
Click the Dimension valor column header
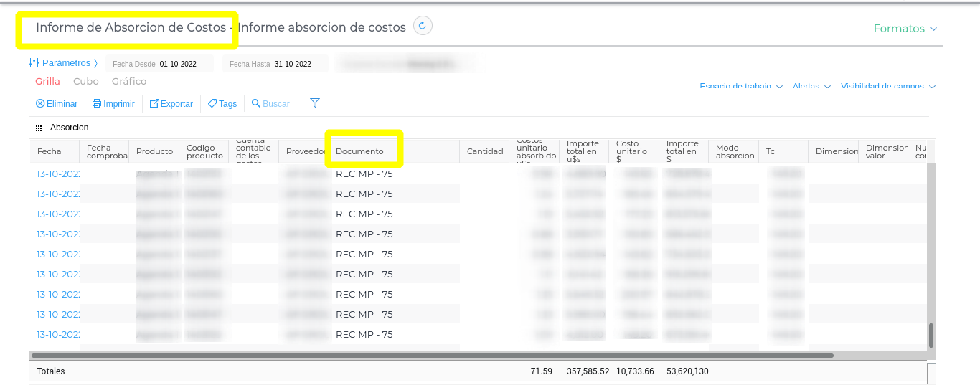[x=883, y=151]
